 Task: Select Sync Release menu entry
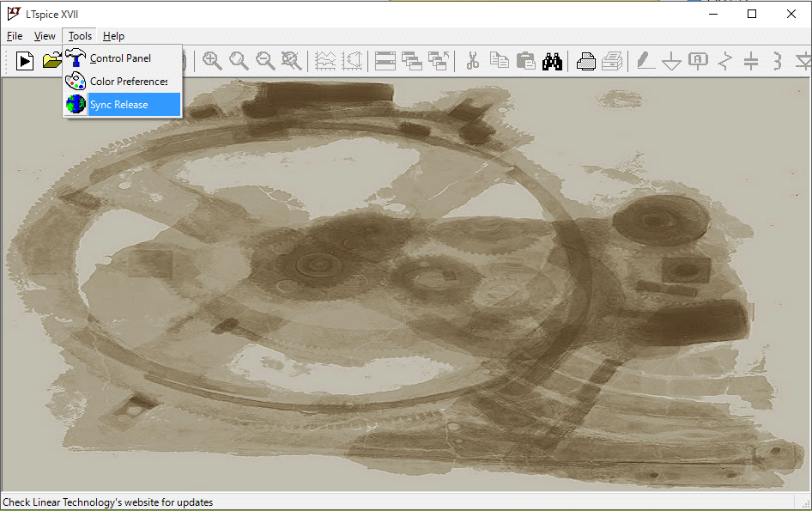[122, 104]
